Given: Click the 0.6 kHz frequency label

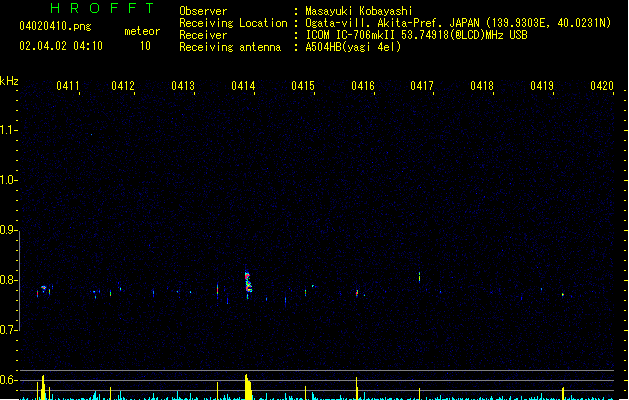Looking at the screenshot, I should coord(7,380).
